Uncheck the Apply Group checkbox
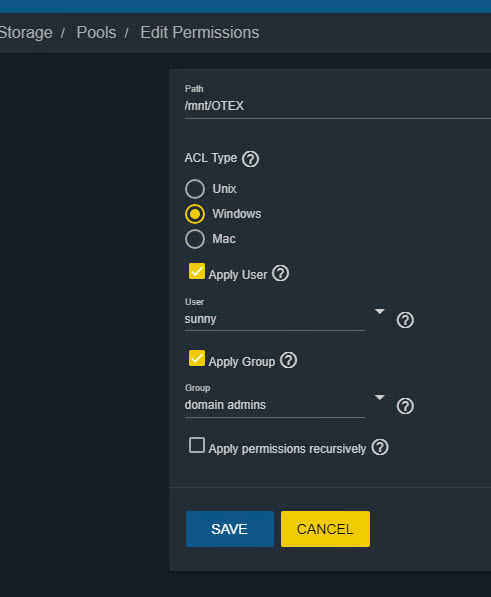 coord(197,358)
